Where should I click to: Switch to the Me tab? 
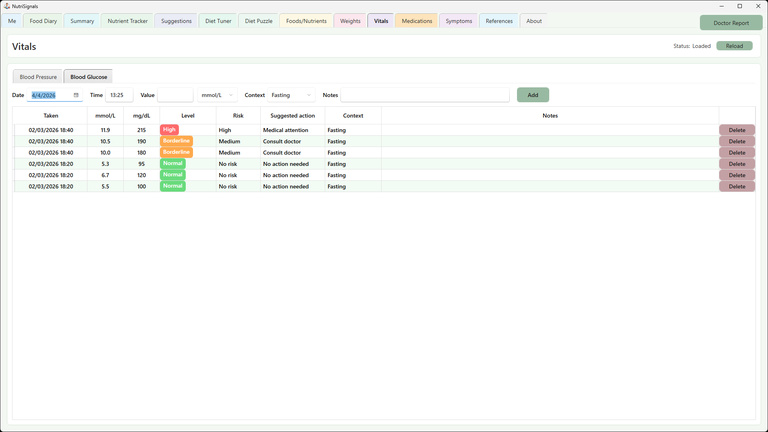coord(12,21)
